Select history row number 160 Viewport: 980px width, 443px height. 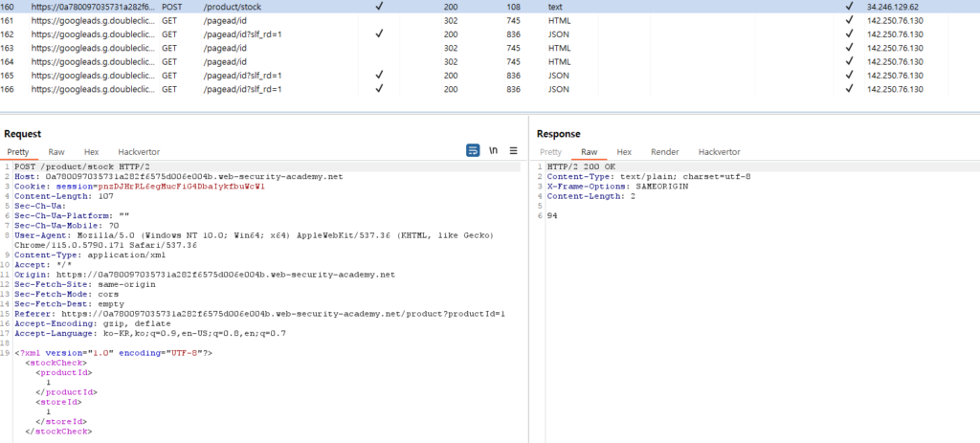tap(490, 7)
